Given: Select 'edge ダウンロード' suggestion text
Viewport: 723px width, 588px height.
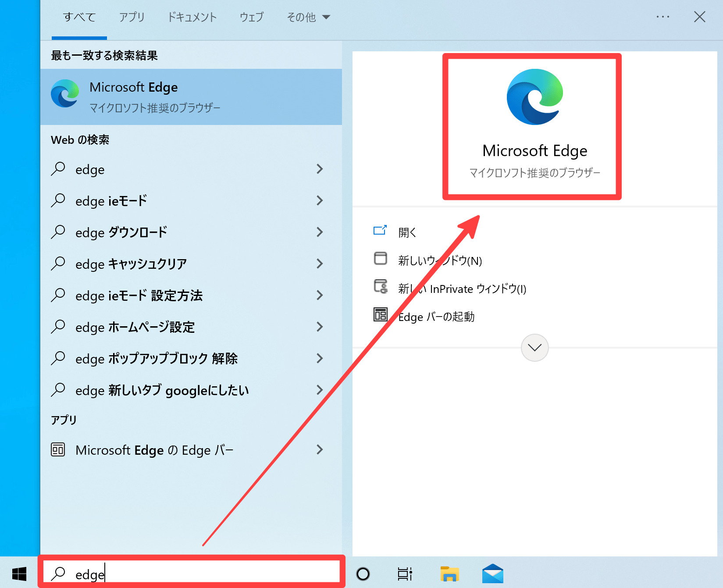Looking at the screenshot, I should point(121,232).
